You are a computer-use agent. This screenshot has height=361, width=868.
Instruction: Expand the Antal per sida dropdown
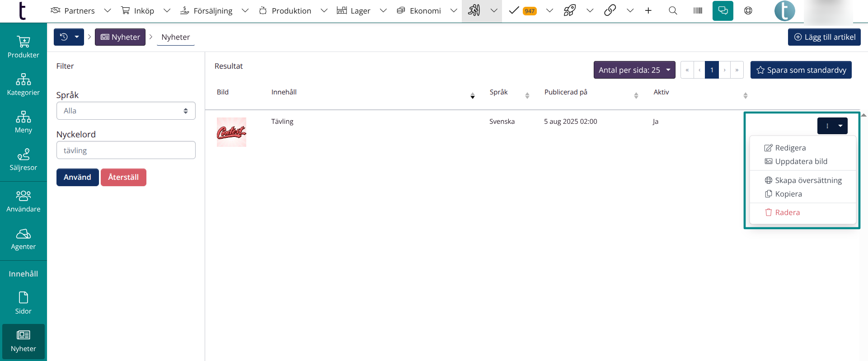click(x=634, y=70)
